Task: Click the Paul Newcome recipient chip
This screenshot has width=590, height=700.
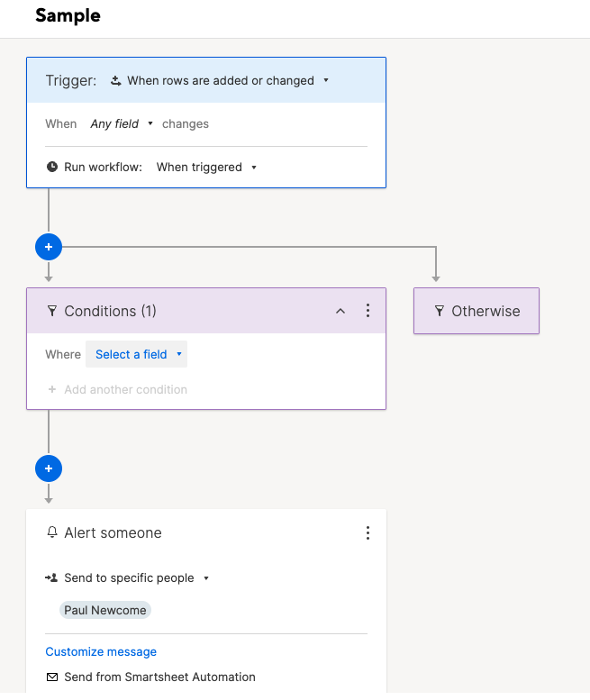Action: click(105, 610)
